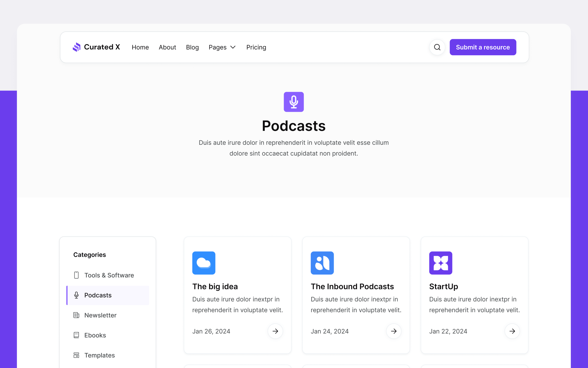Screen dimensions: 588x368
Task: Select the Templates category
Action: point(108,355)
